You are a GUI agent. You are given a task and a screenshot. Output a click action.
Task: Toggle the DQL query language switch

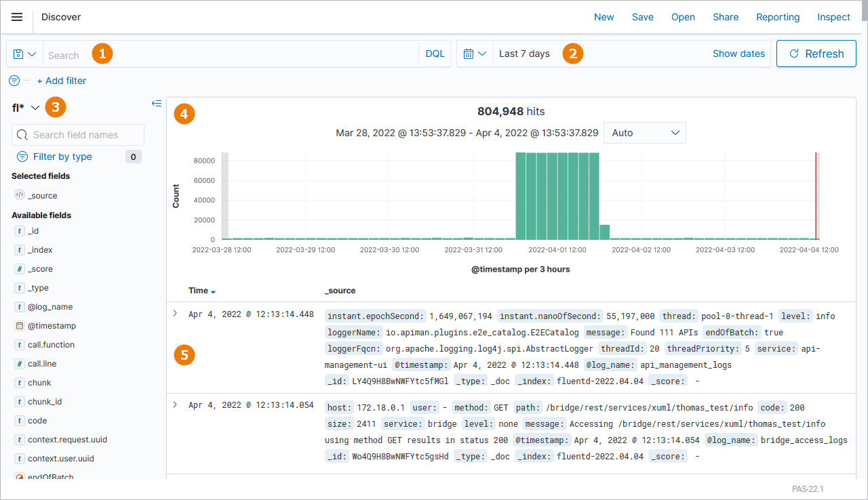tap(435, 54)
